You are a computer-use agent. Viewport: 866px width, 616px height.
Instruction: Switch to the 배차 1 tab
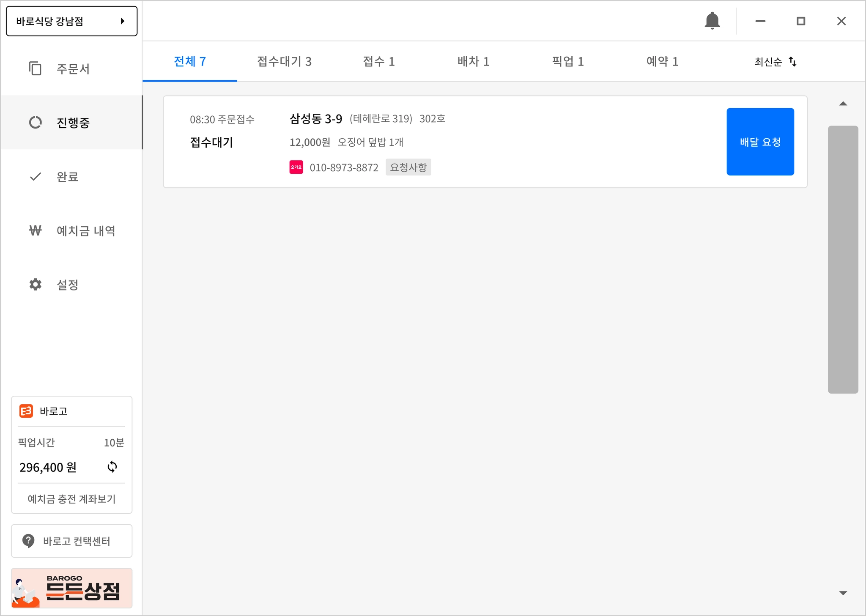[x=473, y=62]
